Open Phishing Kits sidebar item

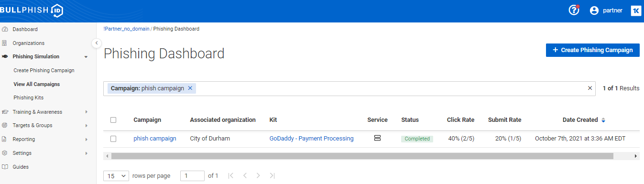pyautogui.click(x=29, y=97)
